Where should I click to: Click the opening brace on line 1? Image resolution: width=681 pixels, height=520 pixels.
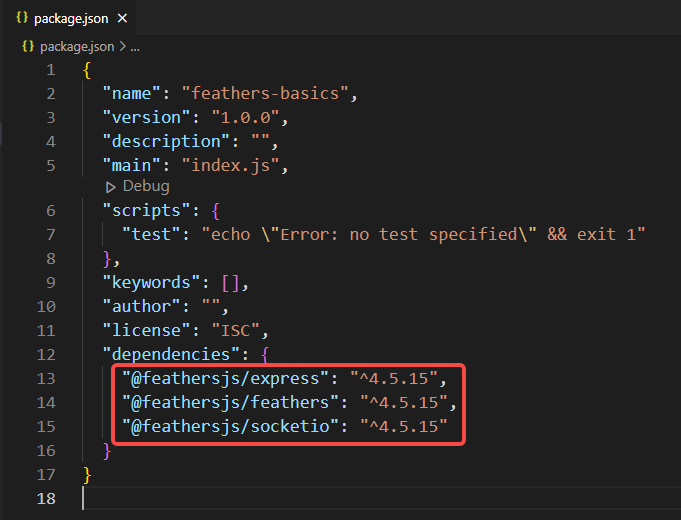(x=87, y=70)
